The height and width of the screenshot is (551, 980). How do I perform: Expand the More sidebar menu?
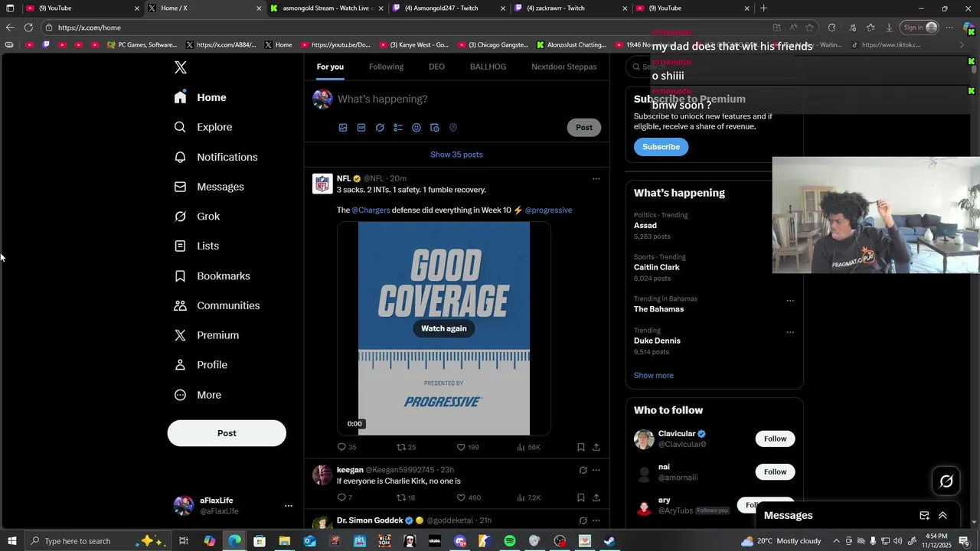(x=198, y=395)
